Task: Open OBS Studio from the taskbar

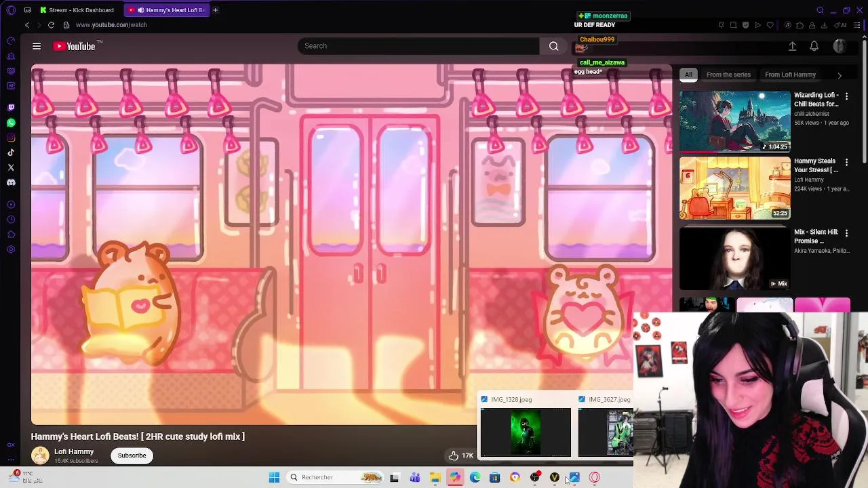Action: 534,478
